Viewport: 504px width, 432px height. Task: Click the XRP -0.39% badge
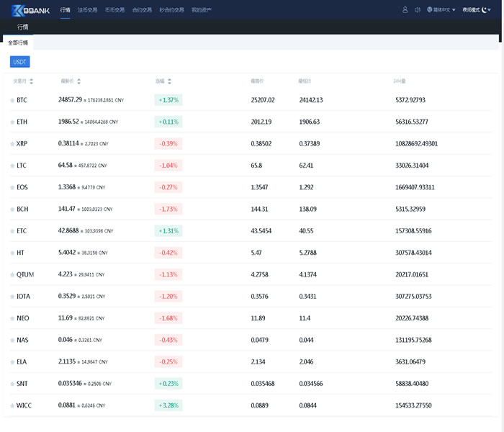[x=168, y=144]
